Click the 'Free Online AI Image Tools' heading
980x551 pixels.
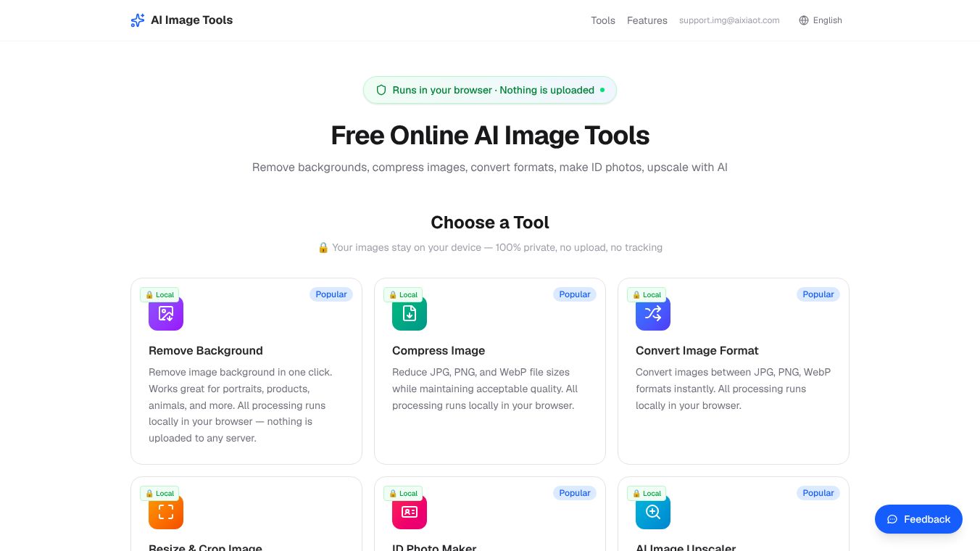[490, 136]
